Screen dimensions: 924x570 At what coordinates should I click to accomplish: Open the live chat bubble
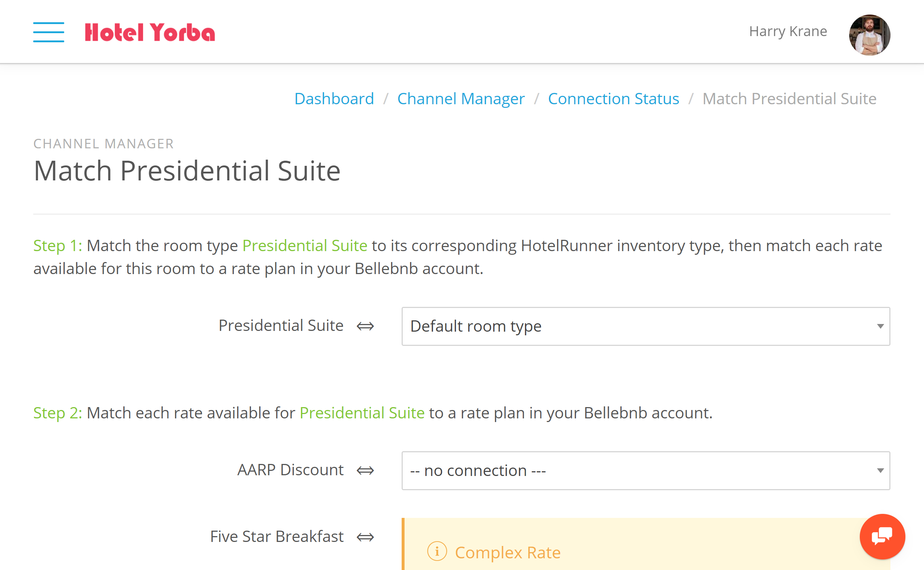(882, 536)
